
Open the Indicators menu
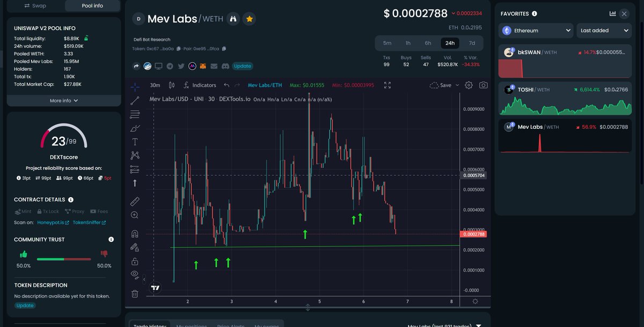200,85
